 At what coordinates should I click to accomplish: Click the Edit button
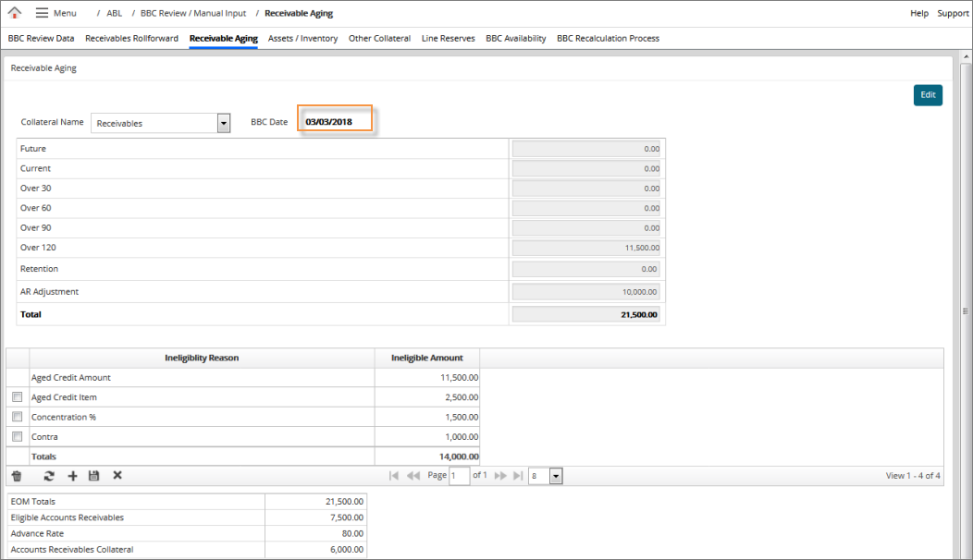(927, 95)
